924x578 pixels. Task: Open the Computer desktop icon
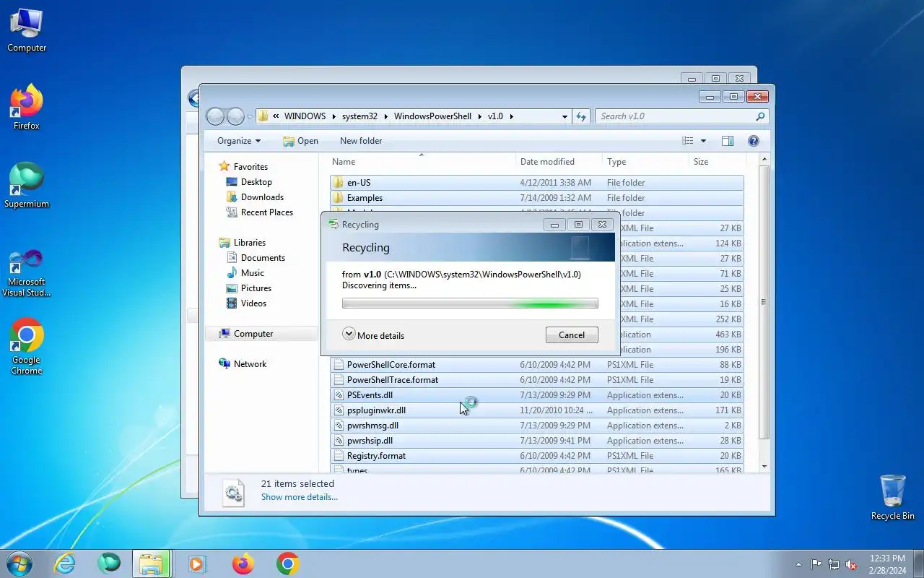tap(27, 30)
